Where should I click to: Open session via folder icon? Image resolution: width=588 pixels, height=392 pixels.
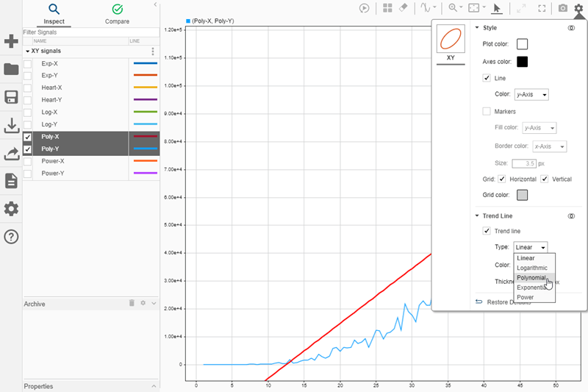pos(11,69)
